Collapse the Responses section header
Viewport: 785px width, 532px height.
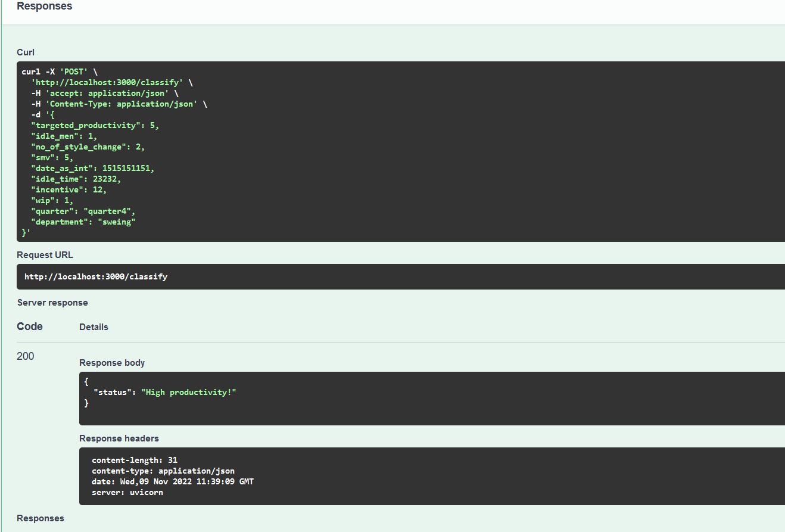(44, 6)
